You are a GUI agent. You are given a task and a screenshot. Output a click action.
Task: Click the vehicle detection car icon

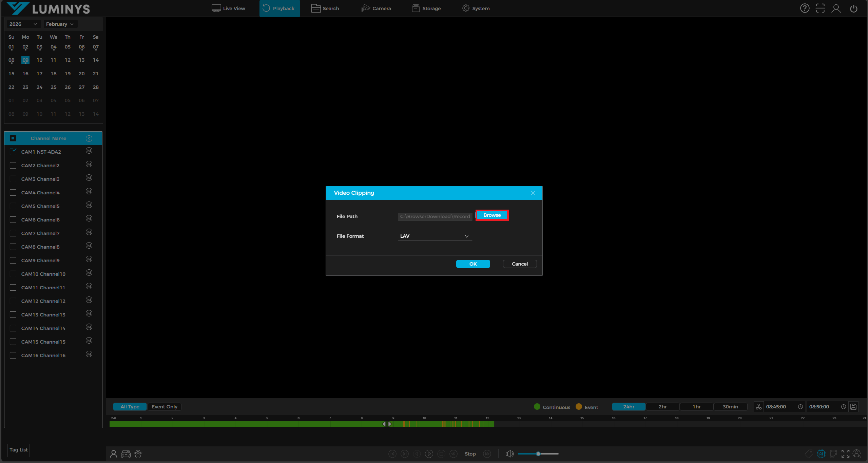coord(126,454)
